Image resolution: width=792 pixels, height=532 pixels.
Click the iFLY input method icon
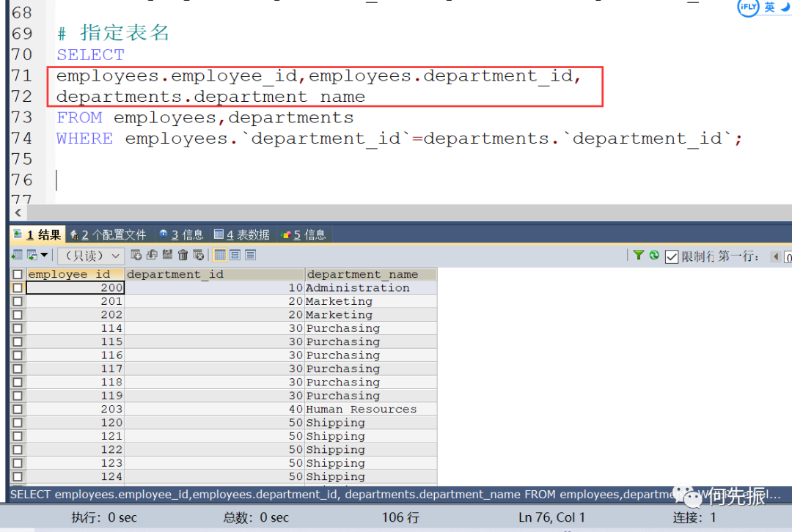(x=748, y=7)
